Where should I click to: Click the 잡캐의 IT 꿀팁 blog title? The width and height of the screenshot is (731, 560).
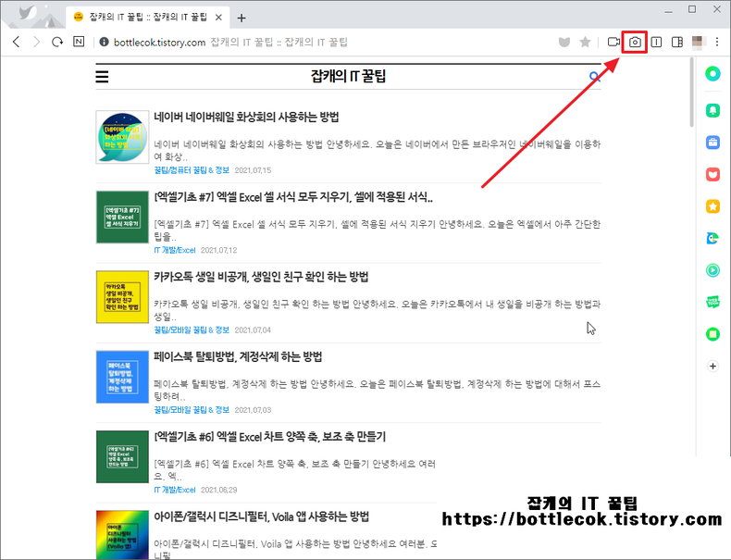point(348,76)
